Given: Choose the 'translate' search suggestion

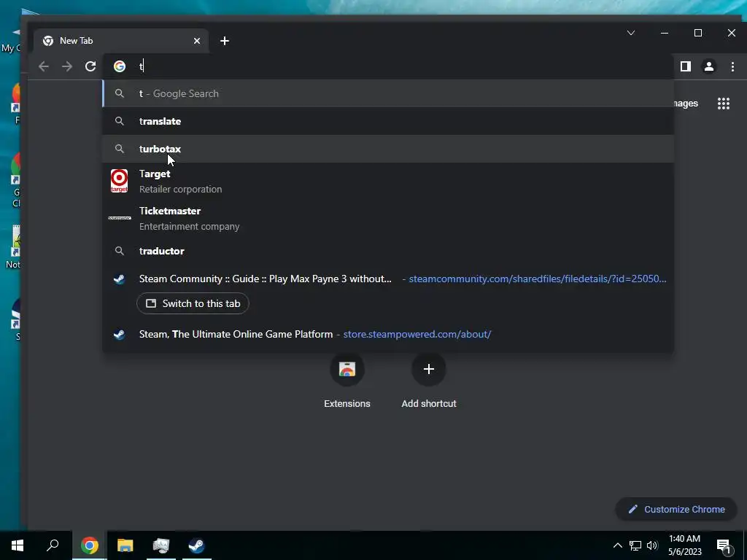Looking at the screenshot, I should pos(388,121).
